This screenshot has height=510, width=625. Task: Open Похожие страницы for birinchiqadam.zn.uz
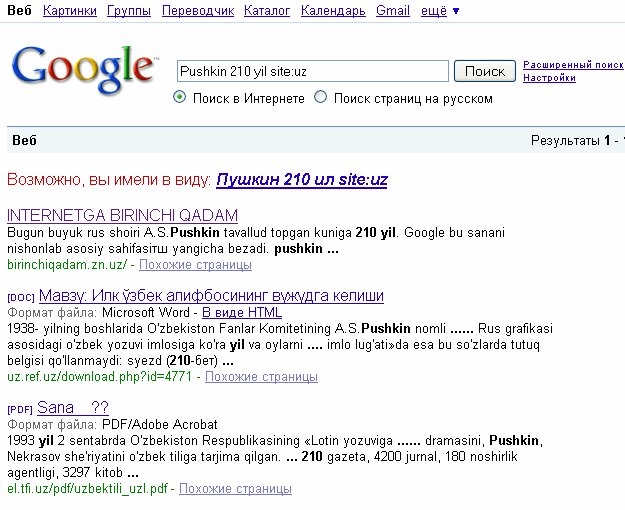195,265
